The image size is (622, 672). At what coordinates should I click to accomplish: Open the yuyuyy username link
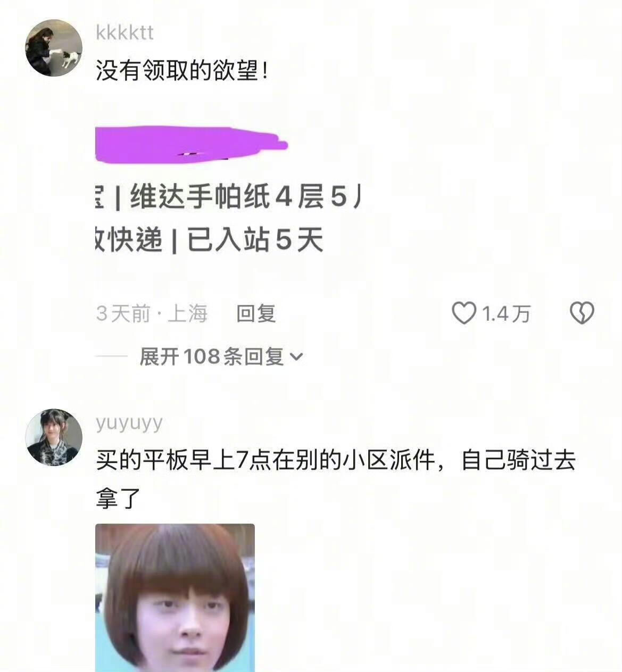click(x=129, y=423)
